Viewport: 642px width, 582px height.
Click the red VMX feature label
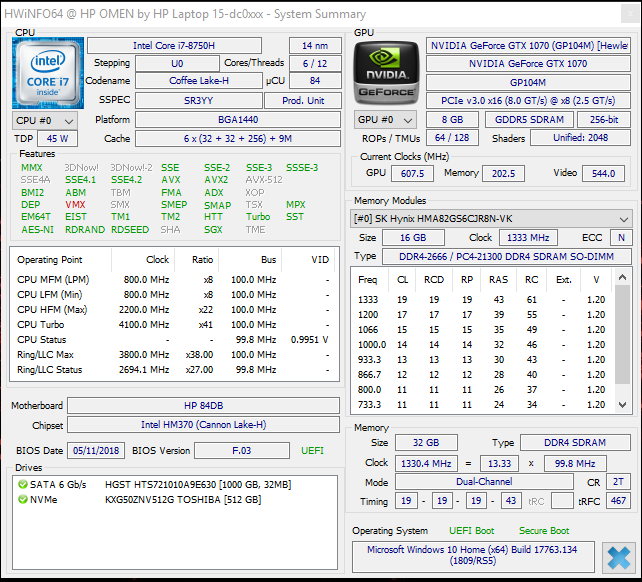point(75,205)
